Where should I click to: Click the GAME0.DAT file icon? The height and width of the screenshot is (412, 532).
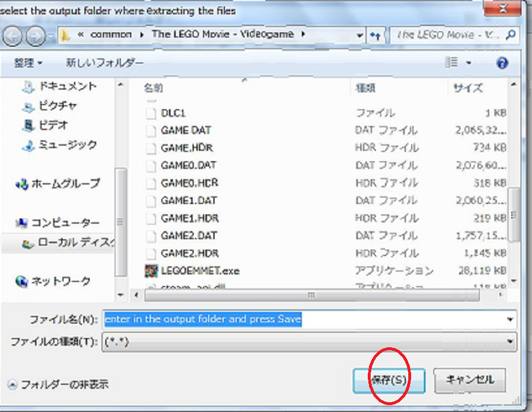tap(151, 165)
